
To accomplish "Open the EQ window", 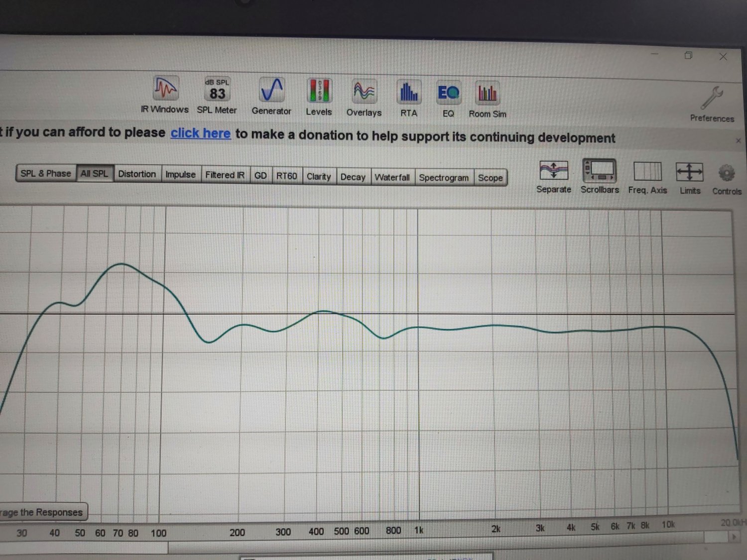I will click(x=448, y=99).
